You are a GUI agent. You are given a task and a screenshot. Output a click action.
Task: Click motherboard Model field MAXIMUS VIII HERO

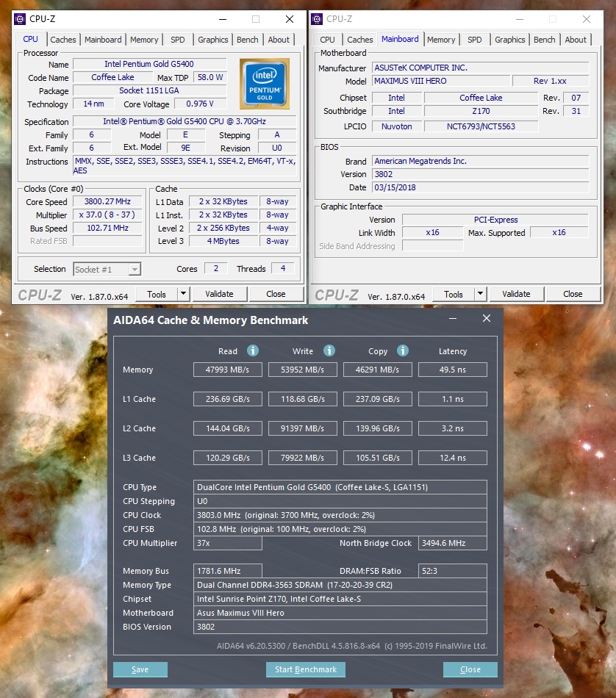point(441,81)
